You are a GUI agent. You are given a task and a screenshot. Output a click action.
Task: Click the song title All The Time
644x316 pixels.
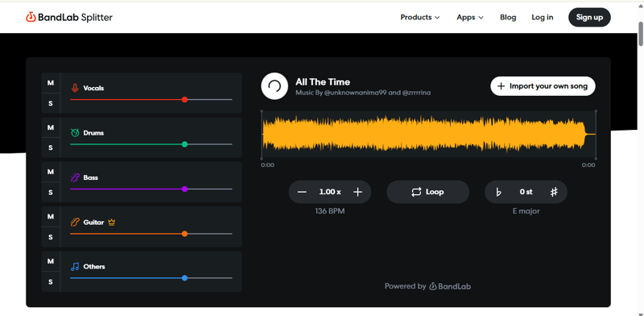pos(323,82)
